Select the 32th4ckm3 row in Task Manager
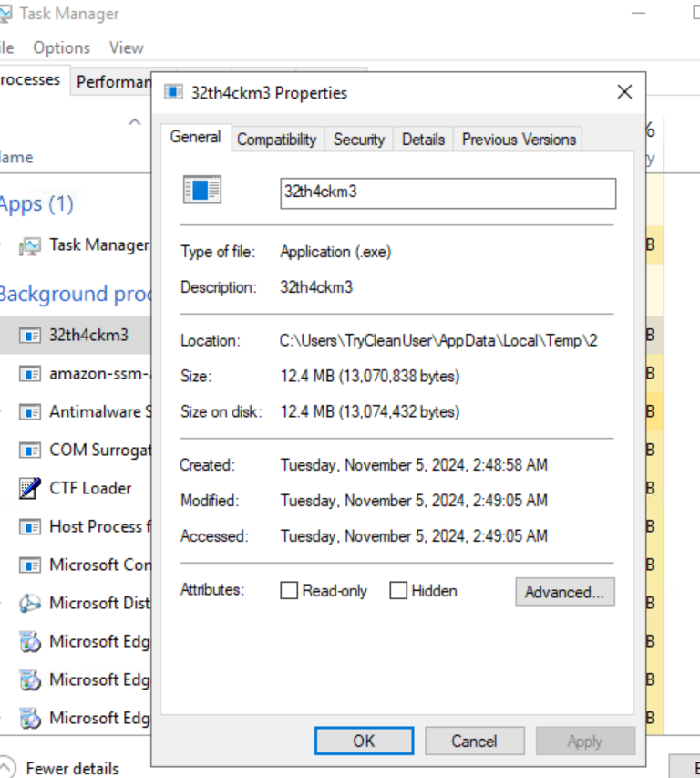The image size is (700, 778). coord(76,336)
